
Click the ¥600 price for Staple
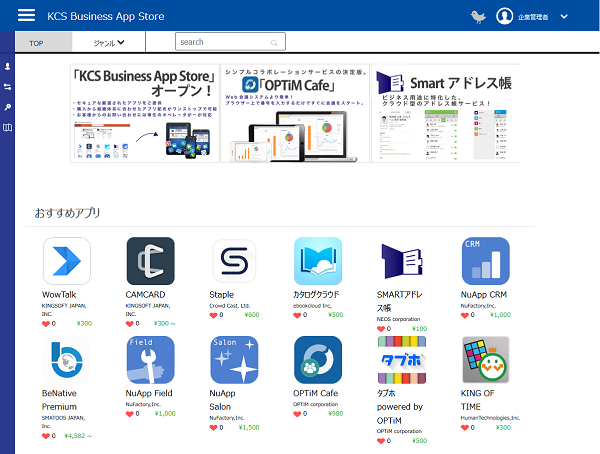coord(252,315)
